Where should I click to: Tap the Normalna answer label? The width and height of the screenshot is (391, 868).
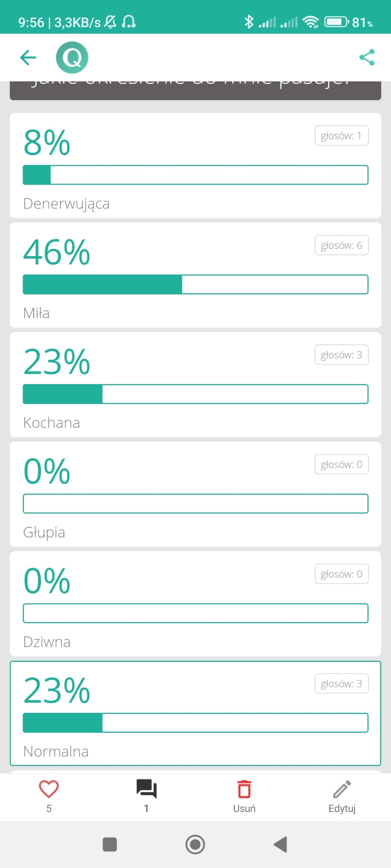coord(56,752)
